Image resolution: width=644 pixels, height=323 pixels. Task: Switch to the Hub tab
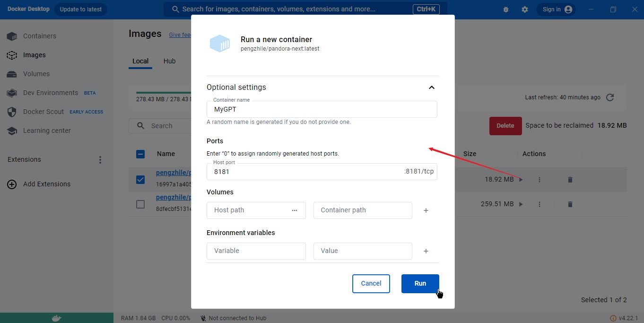[x=169, y=61]
